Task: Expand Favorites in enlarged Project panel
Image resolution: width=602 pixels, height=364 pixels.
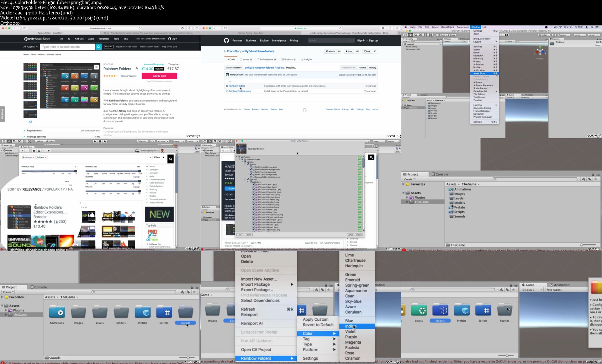Action: (x=404, y=184)
